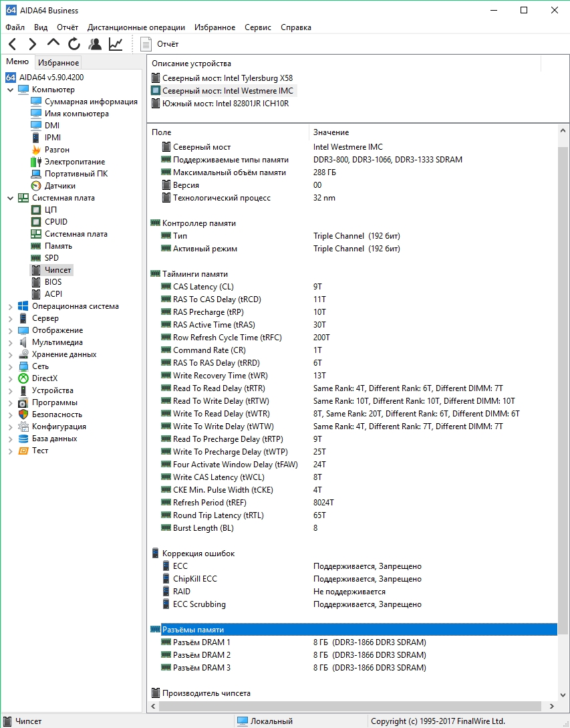The height and width of the screenshot is (728, 570).
Task: Refresh the page with the reload icon
Action: [x=74, y=44]
